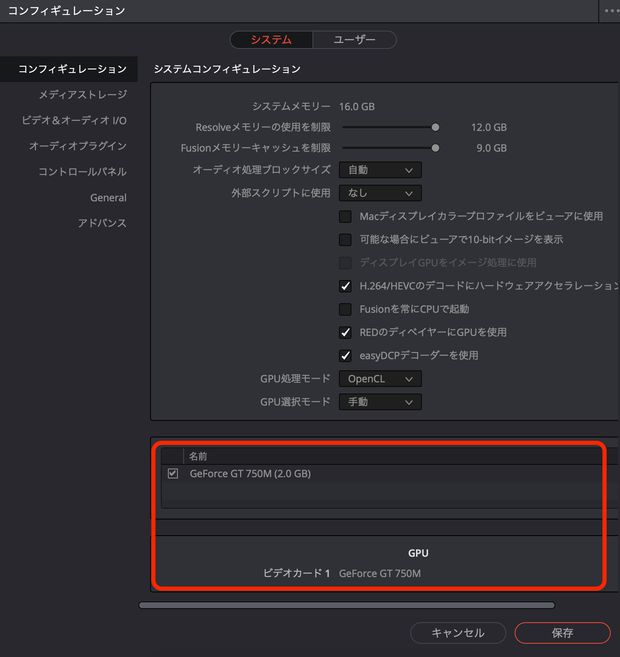Open オーディオプラグイン settings

click(78, 146)
